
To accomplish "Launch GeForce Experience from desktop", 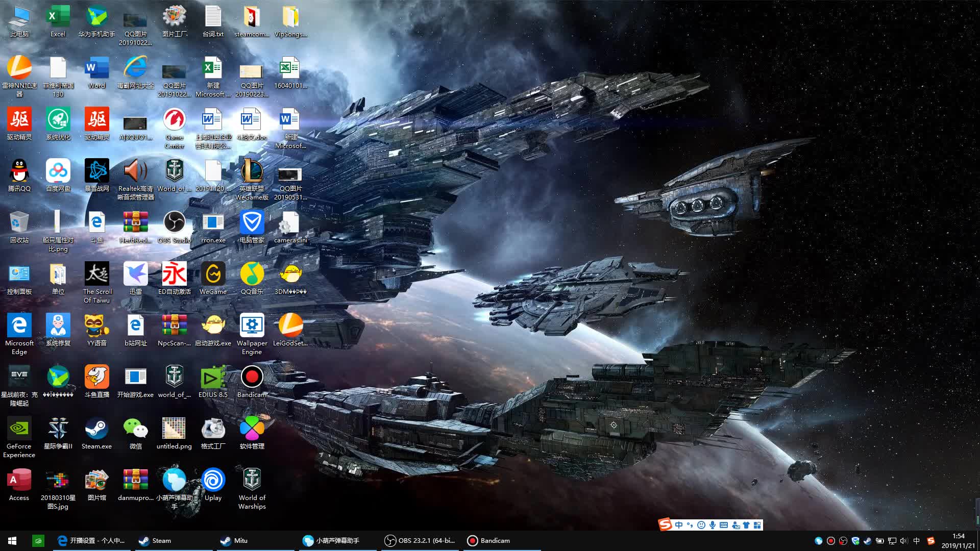I will pos(19,429).
